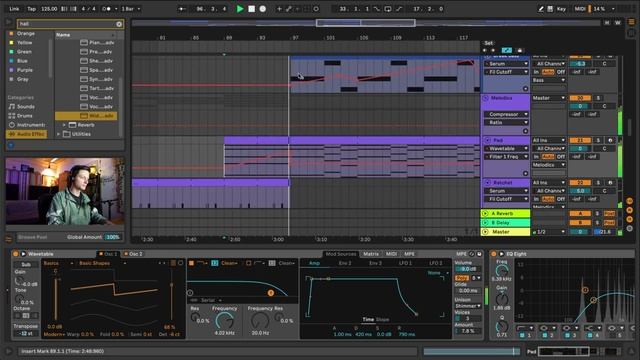Viewport: 640px width, 360px height.
Task: Toggle the metronome button
Action: [106, 9]
